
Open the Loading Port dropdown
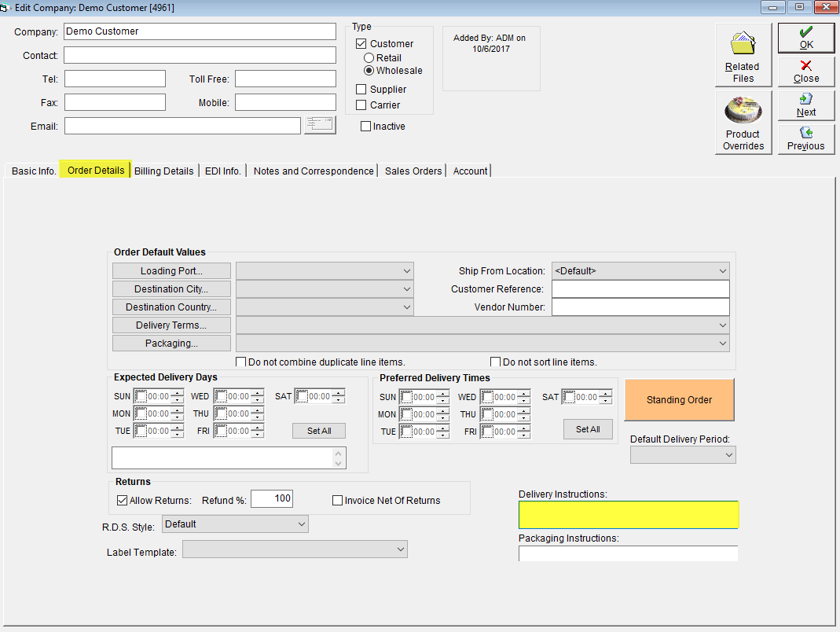325,270
